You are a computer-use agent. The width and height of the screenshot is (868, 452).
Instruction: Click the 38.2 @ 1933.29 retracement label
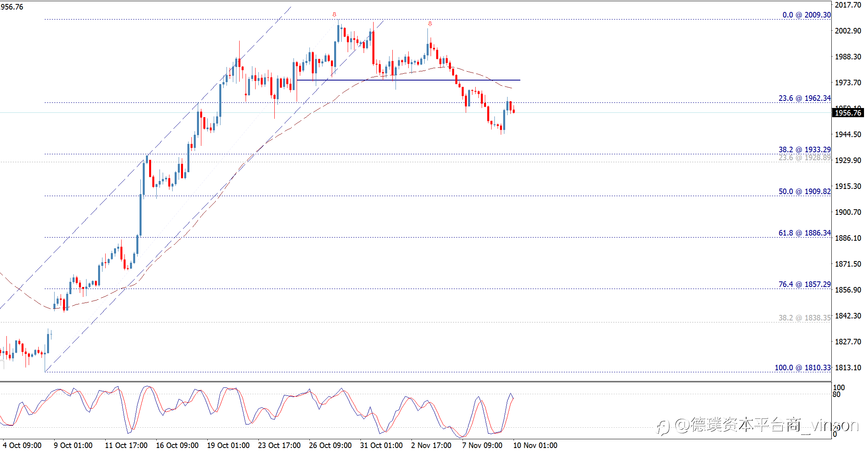pos(804,149)
